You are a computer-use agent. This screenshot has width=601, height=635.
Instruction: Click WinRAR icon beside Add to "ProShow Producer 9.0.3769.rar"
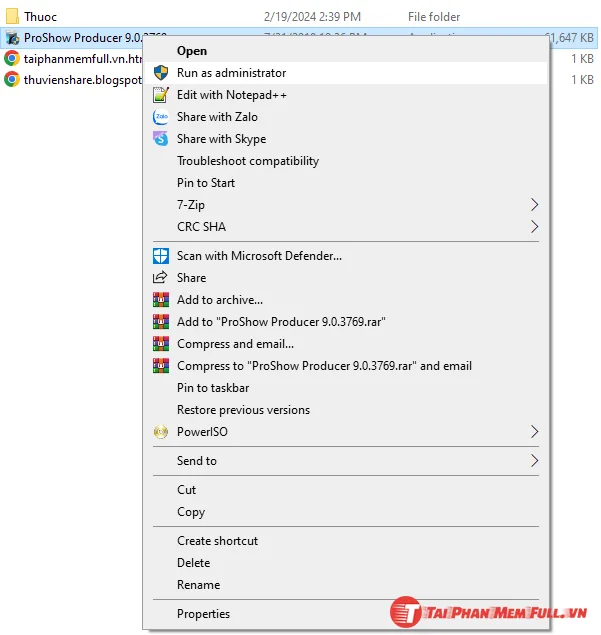(161, 322)
